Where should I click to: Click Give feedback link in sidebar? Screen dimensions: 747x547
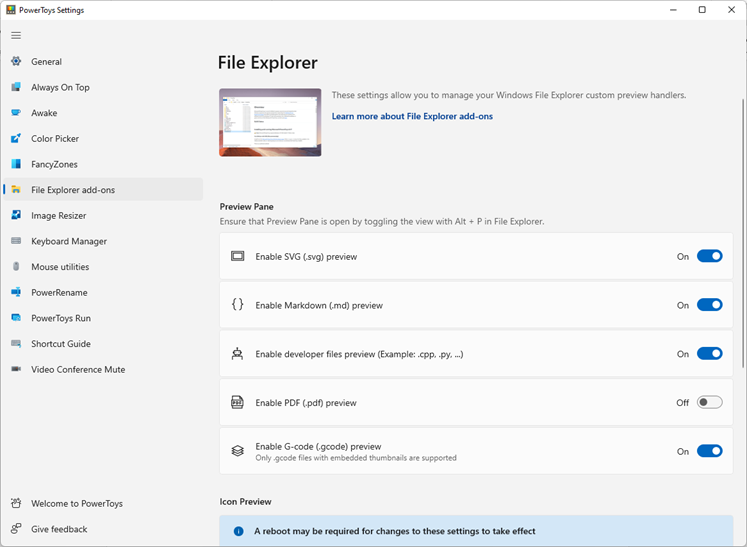click(59, 529)
